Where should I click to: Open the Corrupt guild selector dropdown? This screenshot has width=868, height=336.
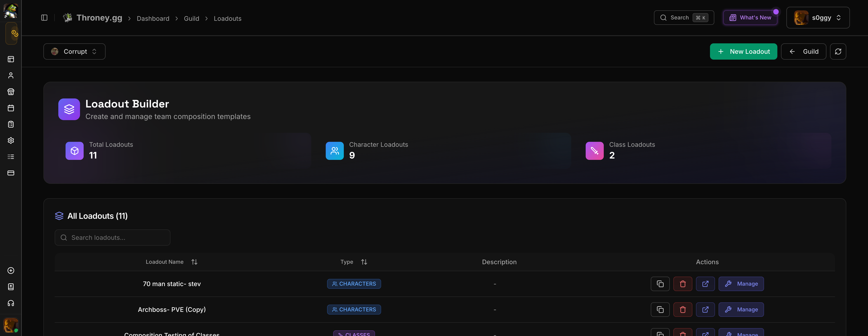pos(74,51)
